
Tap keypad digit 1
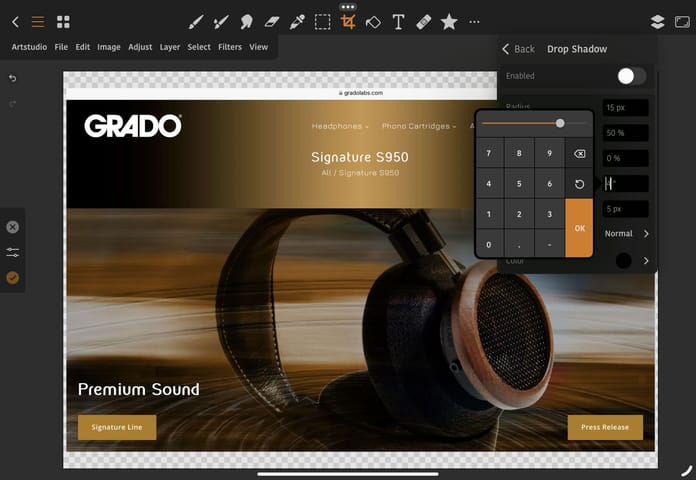(489, 214)
